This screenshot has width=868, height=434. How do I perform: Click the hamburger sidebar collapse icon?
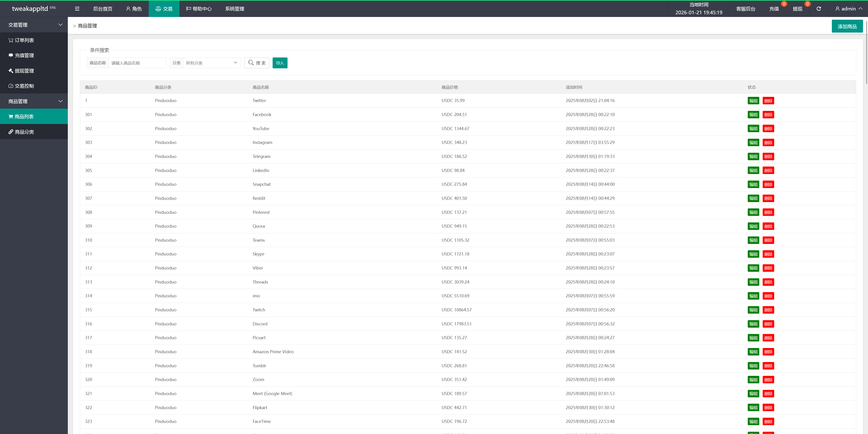click(77, 9)
